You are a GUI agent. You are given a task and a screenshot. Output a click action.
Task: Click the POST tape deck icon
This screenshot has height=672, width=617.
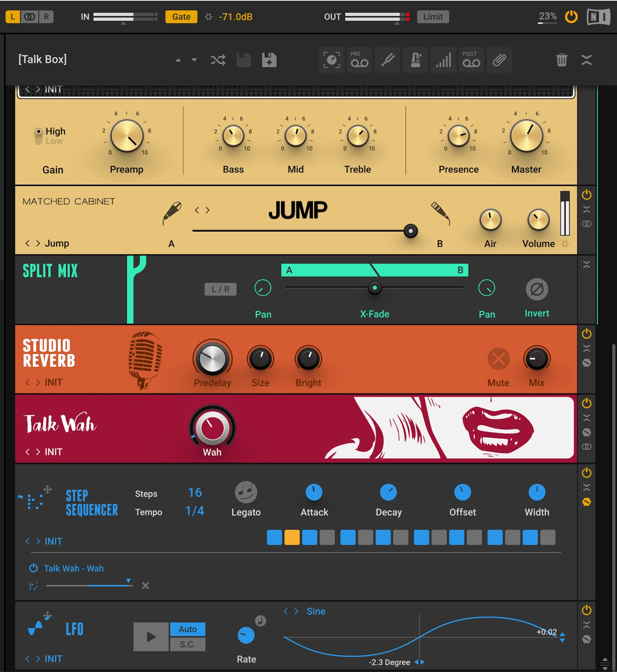pyautogui.click(x=471, y=60)
